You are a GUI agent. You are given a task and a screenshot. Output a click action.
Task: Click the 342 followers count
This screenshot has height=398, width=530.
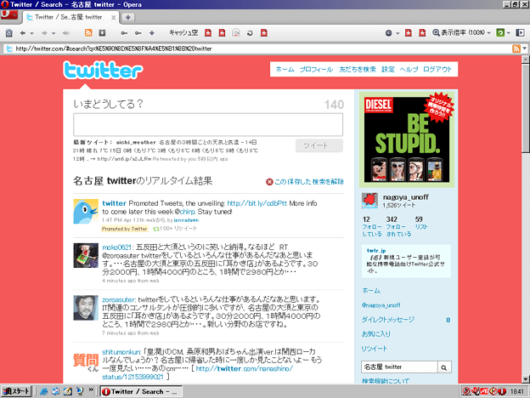392,219
